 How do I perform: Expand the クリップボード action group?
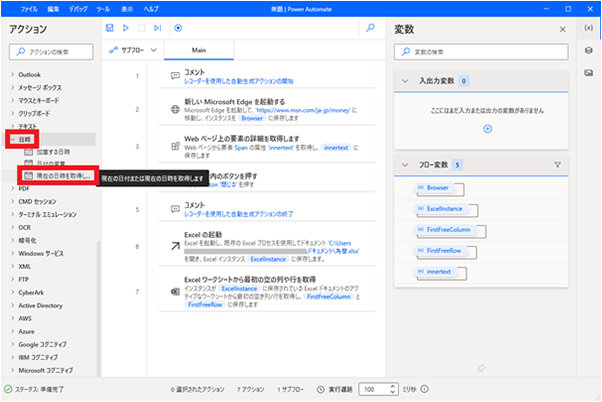coord(13,113)
